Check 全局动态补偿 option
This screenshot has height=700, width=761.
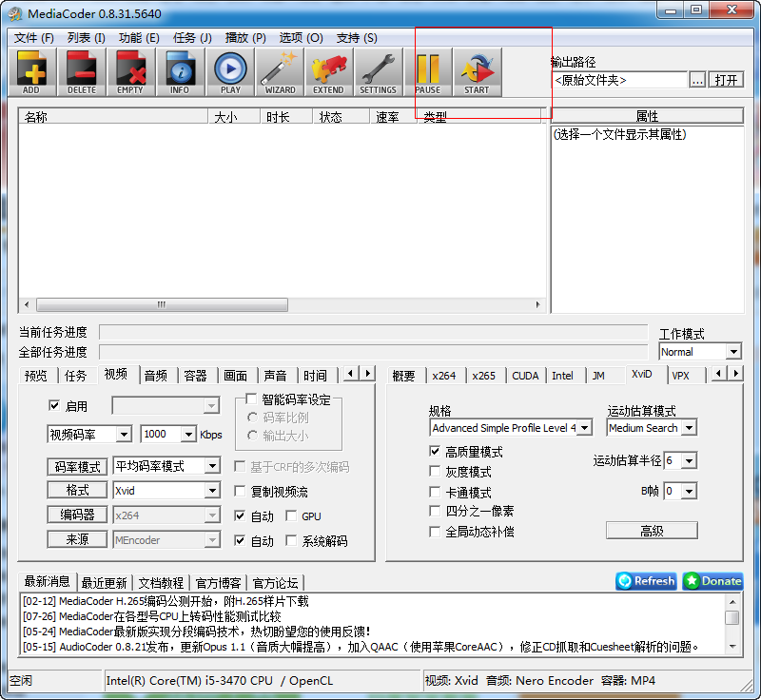[435, 532]
